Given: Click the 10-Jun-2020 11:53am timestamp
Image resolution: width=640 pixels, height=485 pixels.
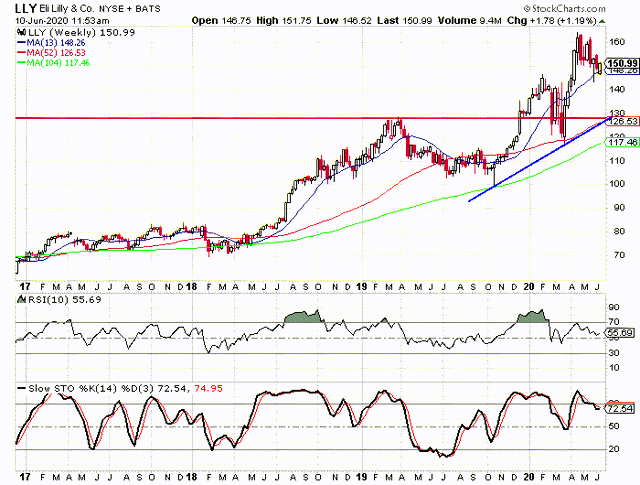Looking at the screenshot, I should (x=62, y=20).
